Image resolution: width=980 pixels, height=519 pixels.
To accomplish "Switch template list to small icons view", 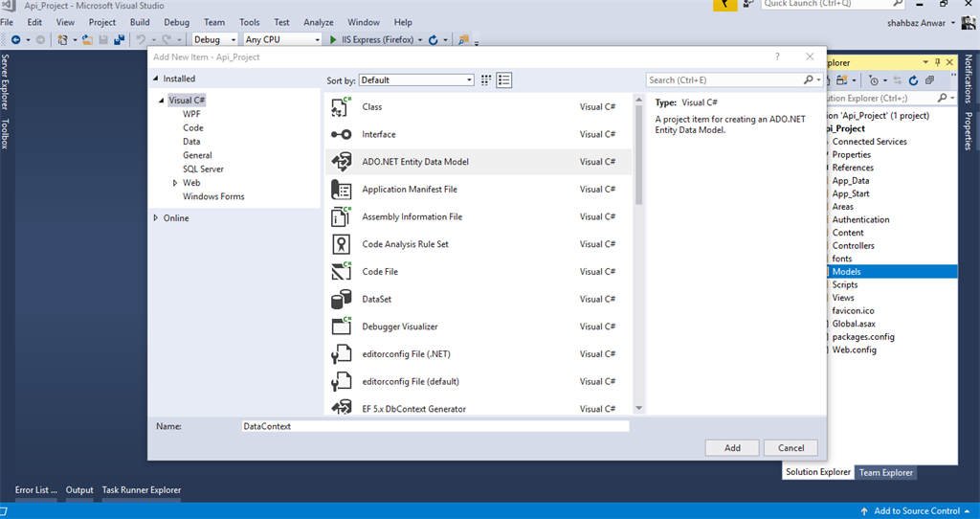I will [486, 80].
